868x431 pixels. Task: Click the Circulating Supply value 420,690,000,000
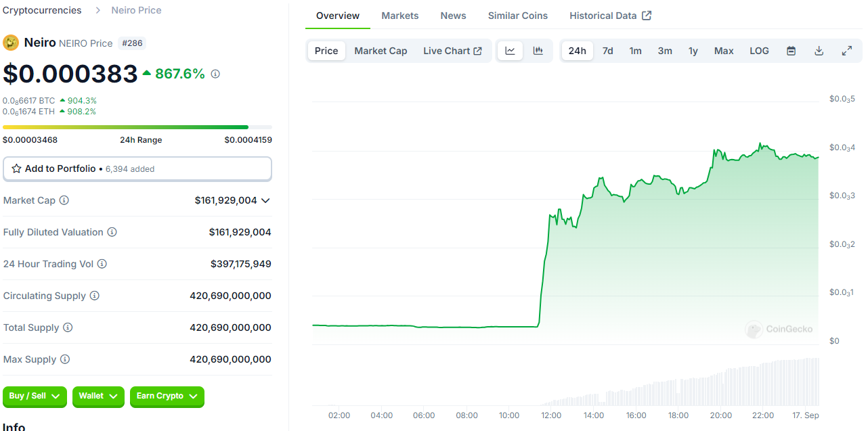point(230,296)
